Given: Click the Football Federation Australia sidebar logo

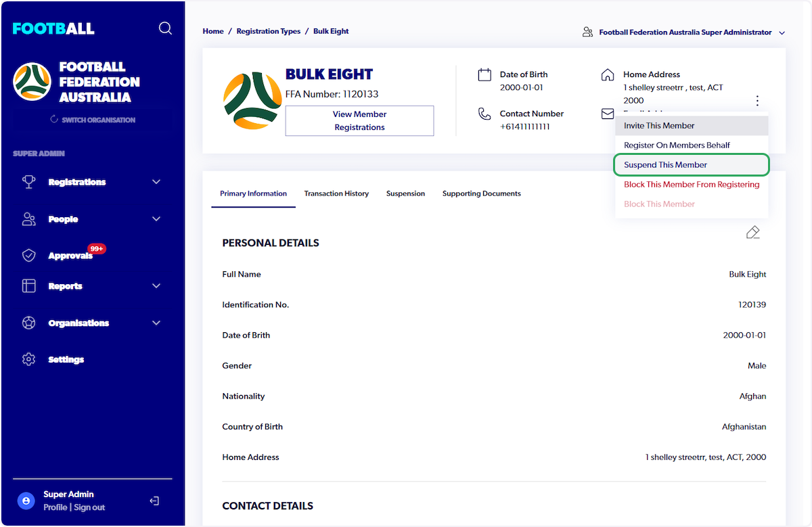Looking at the screenshot, I should [32, 82].
